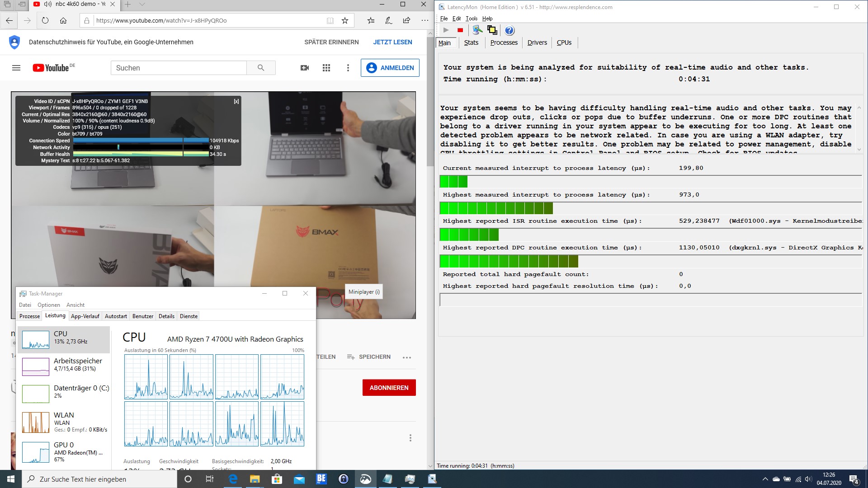Open the video more actions ellipsis
The width and height of the screenshot is (868, 488).
(407, 357)
